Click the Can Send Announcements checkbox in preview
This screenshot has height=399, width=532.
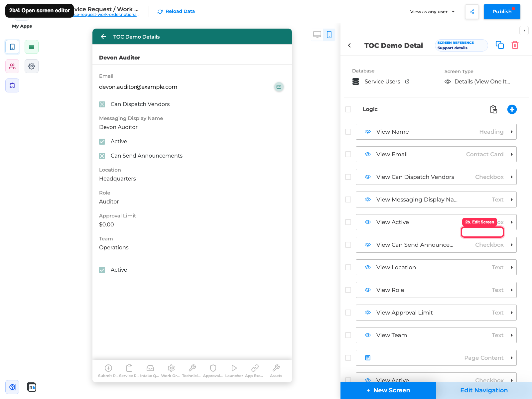click(102, 156)
